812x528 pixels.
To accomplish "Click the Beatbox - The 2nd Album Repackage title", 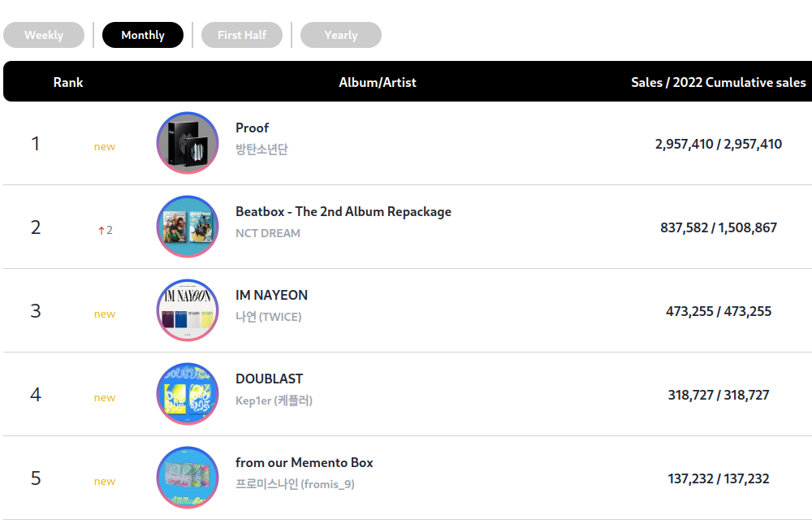I will [343, 211].
